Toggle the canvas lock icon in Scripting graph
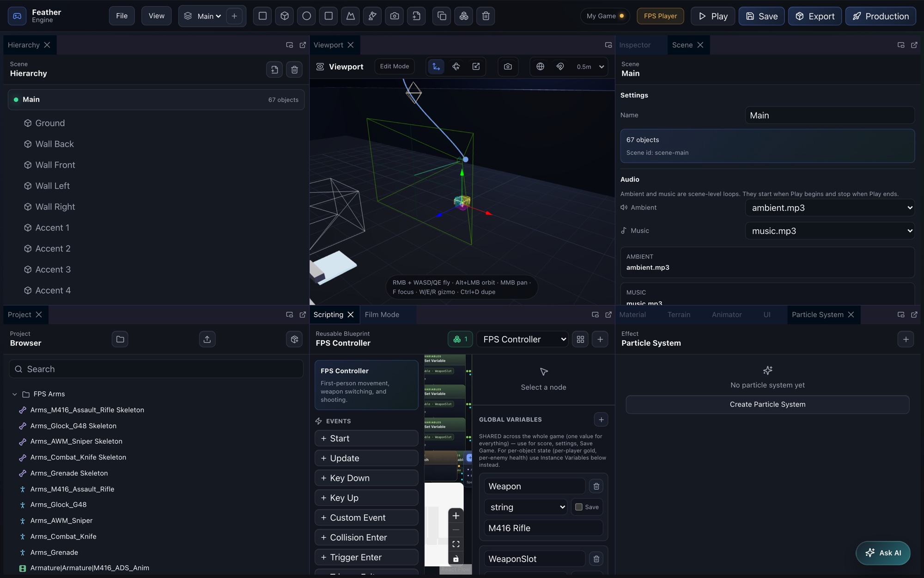This screenshot has height=578, width=924. [456, 559]
